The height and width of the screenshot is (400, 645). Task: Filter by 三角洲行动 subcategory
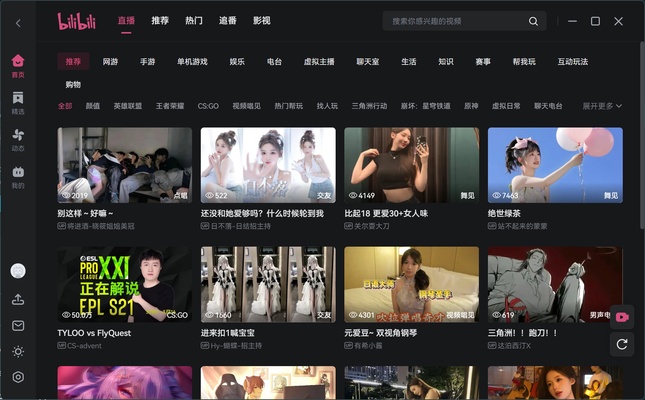coord(369,106)
